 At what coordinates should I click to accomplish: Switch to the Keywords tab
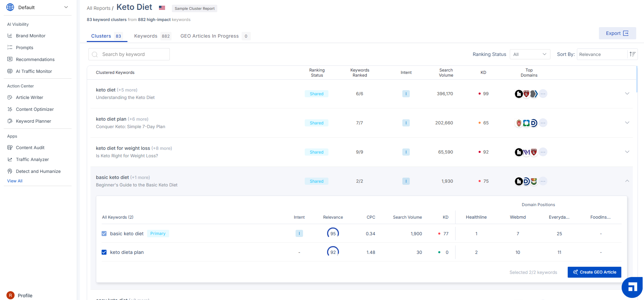point(152,36)
